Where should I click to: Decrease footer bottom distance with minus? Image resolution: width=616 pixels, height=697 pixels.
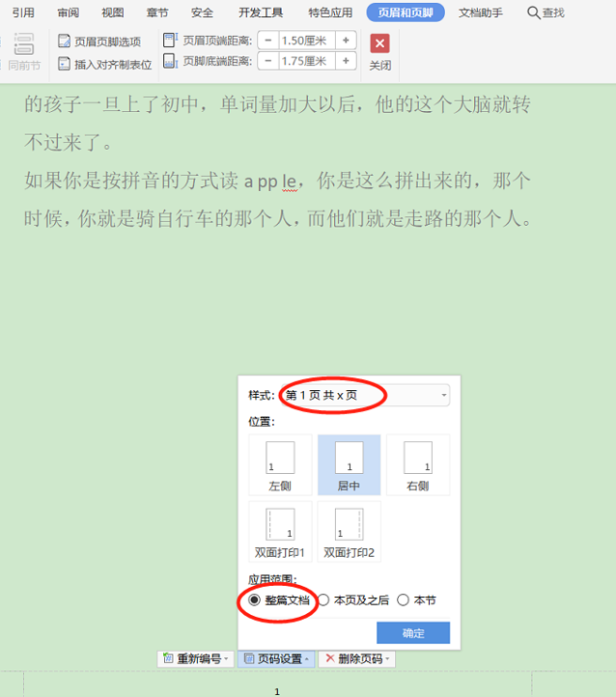pos(268,61)
